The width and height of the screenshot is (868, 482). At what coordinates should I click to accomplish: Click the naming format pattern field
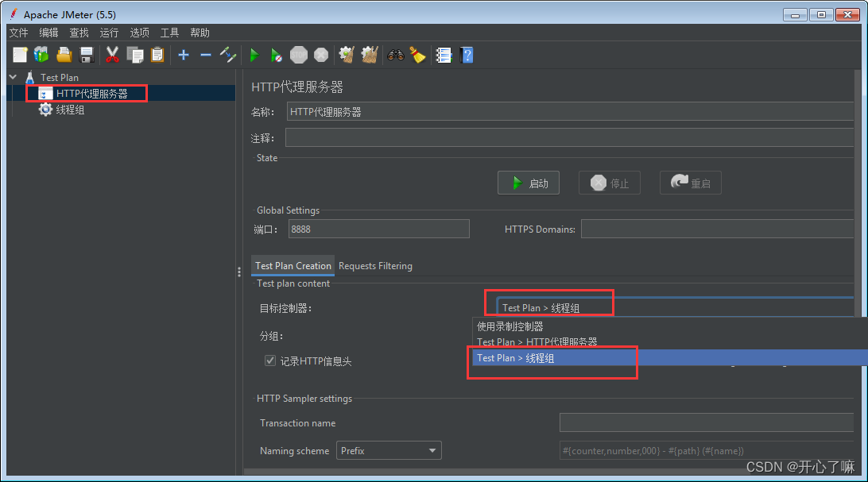(707, 450)
